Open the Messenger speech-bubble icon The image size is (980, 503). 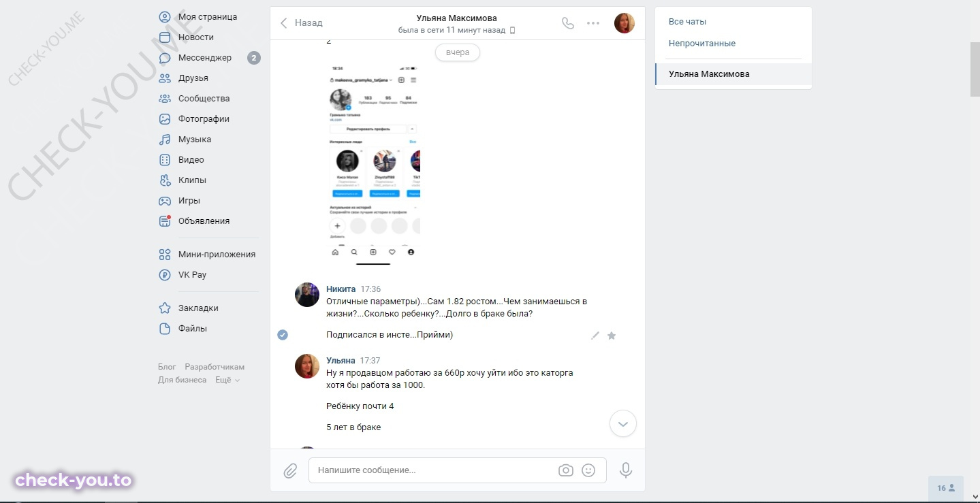click(x=165, y=58)
